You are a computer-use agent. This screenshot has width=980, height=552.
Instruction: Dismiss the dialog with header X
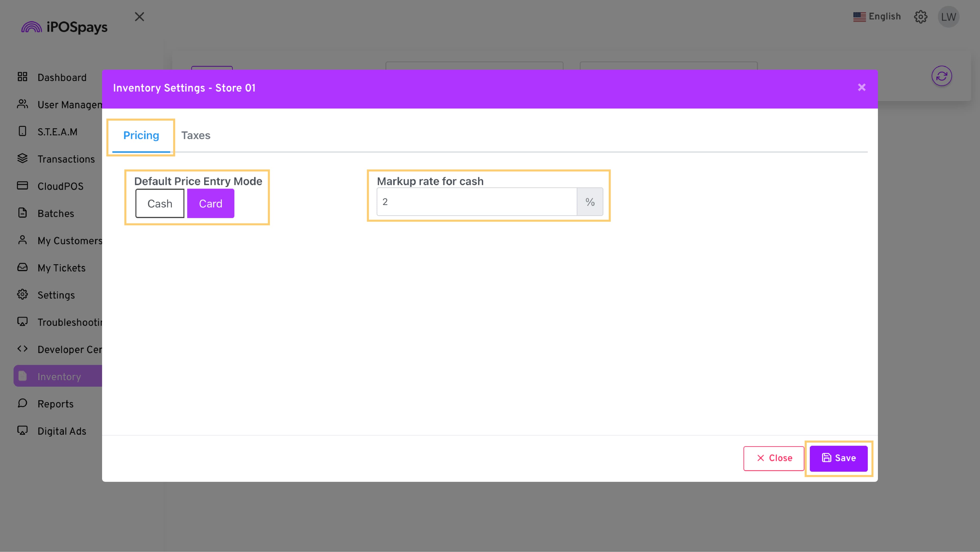coord(861,88)
